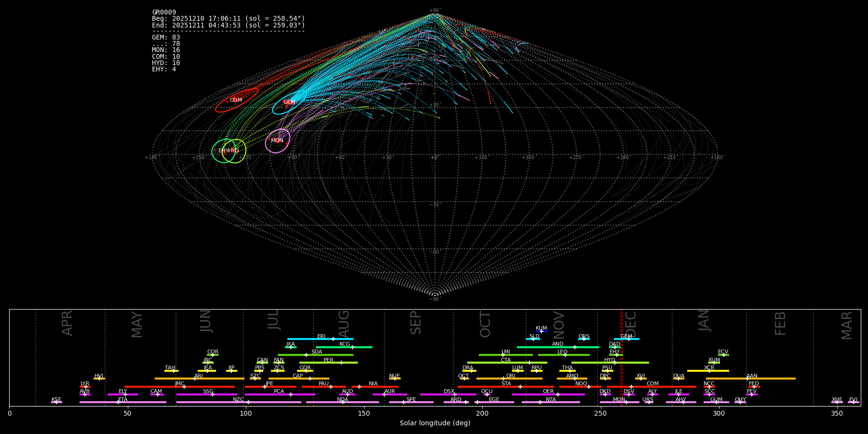Click the −90° south pole label
Image resolution: width=868 pixels, height=434 pixels.
pos(435,299)
